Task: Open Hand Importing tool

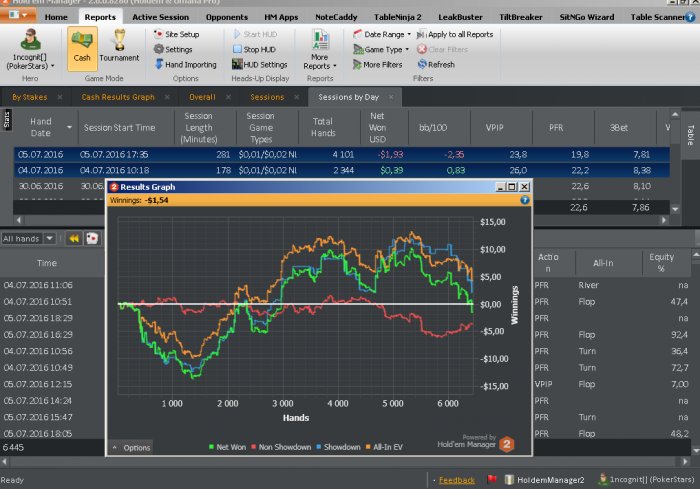Action: 185,65
